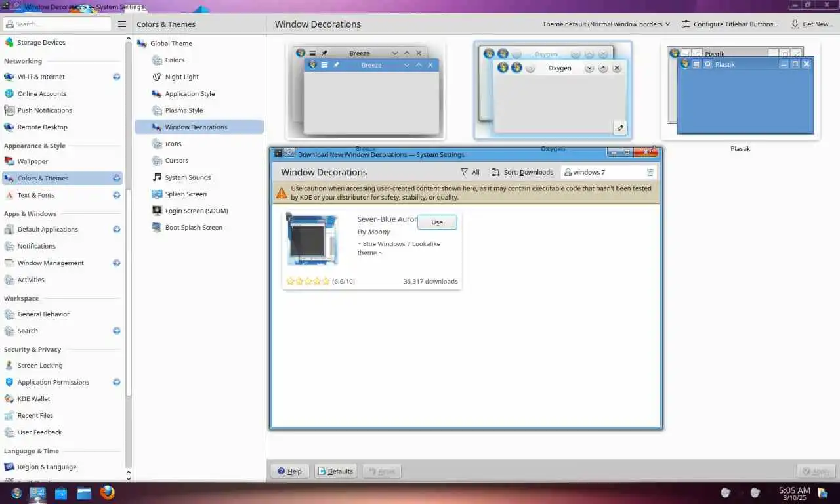Click the Oxygen theme edit pencil icon
The image size is (840, 504).
(620, 128)
